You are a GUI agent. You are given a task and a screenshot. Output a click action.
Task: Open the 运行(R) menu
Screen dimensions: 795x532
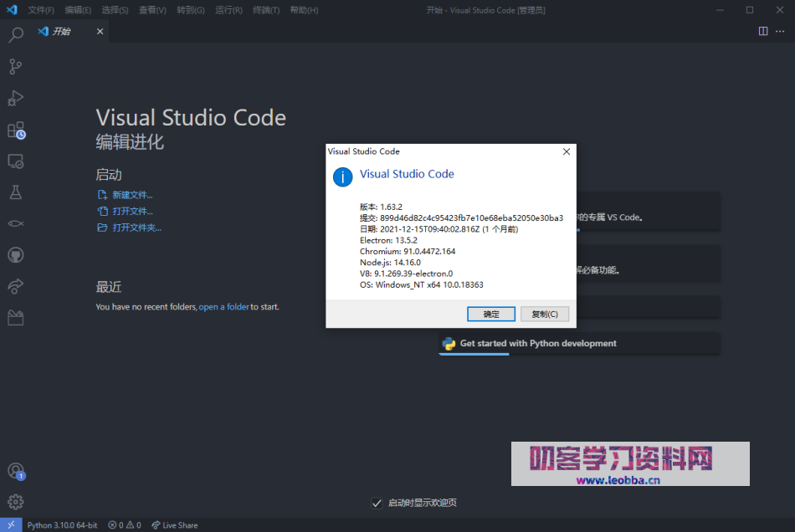[x=228, y=10]
